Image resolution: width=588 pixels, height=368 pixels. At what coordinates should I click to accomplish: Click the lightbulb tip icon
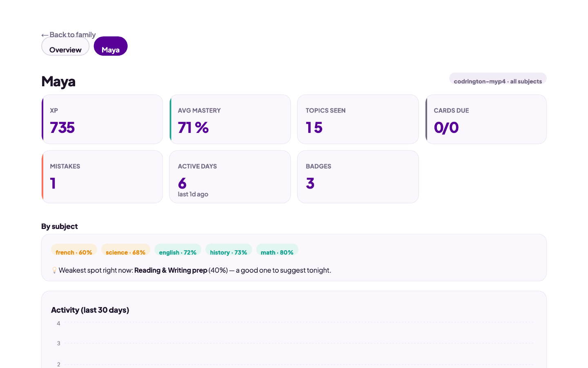[54, 270]
